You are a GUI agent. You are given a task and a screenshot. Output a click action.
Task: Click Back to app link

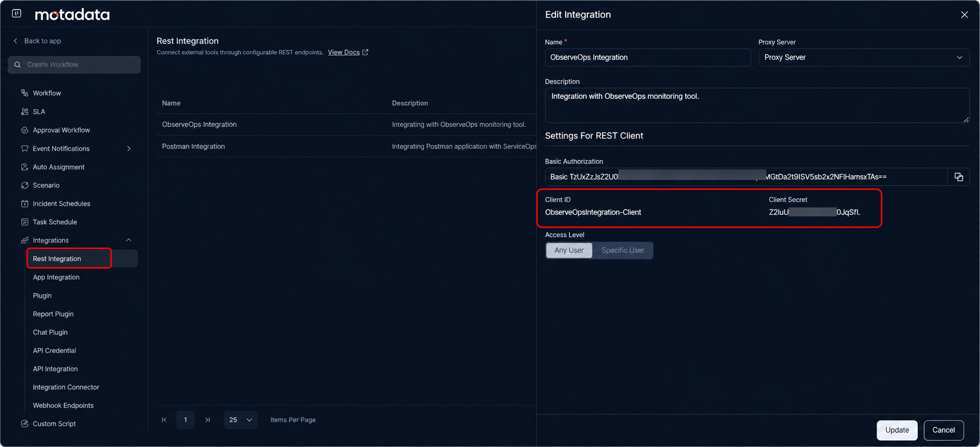point(42,41)
